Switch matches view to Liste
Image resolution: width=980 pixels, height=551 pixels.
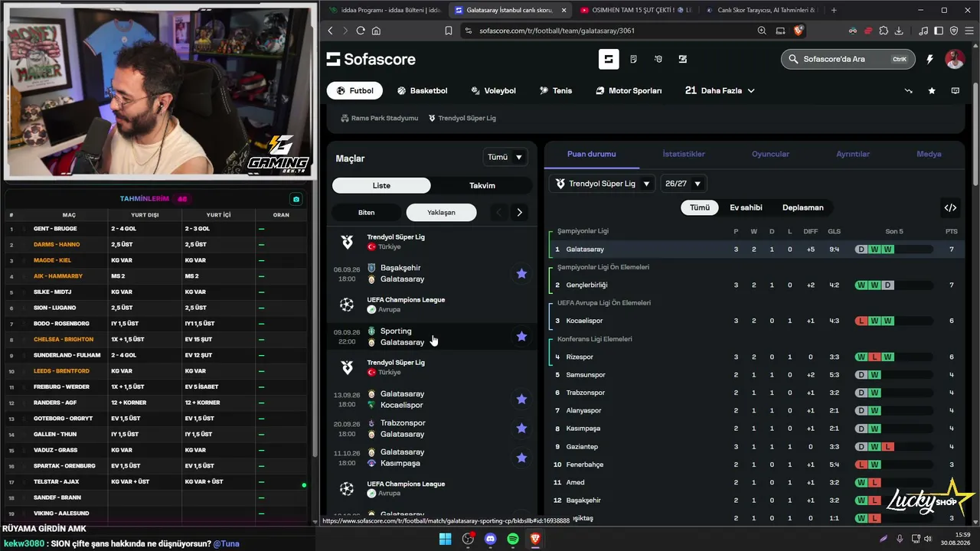(x=381, y=185)
